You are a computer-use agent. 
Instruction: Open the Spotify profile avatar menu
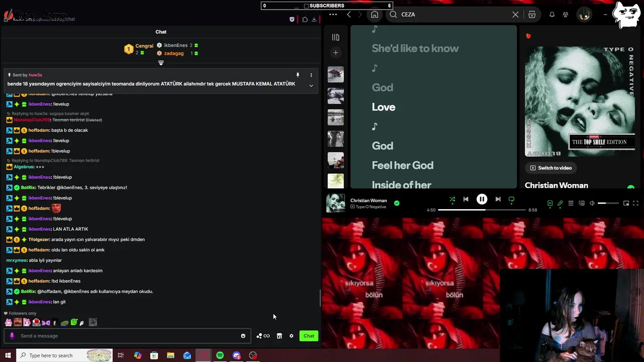point(584,15)
